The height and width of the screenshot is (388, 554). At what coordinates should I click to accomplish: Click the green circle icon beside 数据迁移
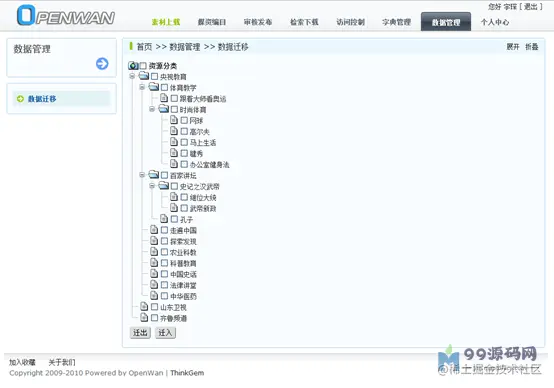20,99
